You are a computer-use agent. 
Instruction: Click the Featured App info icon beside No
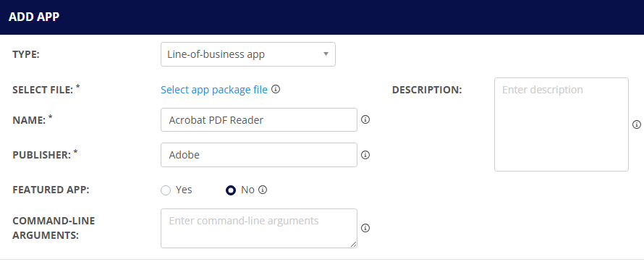[263, 190]
